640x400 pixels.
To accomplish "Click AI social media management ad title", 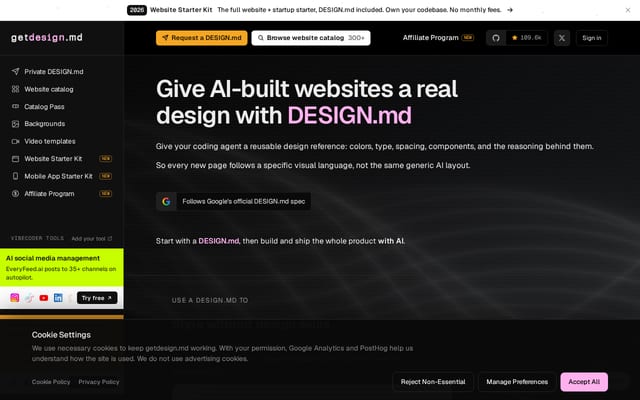I will point(53,258).
